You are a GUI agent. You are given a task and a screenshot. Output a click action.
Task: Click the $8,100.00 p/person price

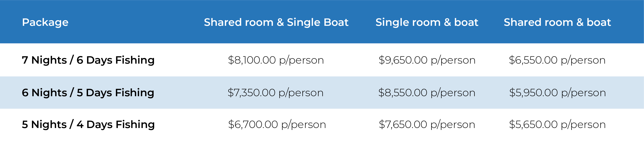coord(276,60)
